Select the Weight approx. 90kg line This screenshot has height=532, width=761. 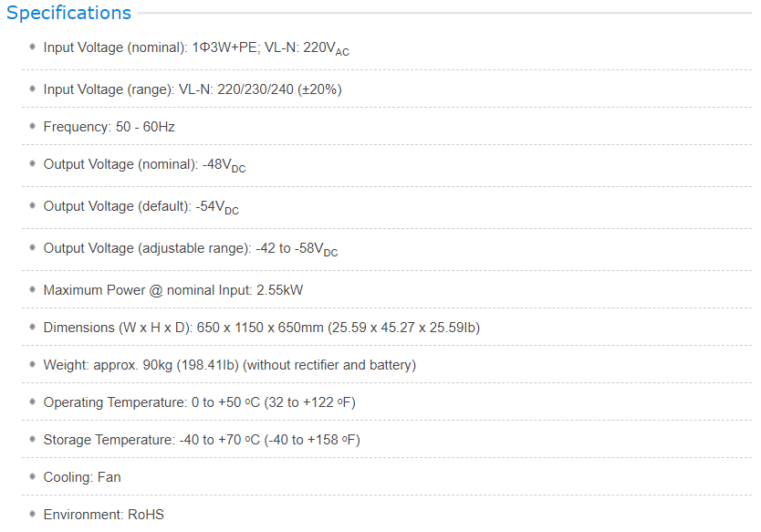click(x=229, y=365)
